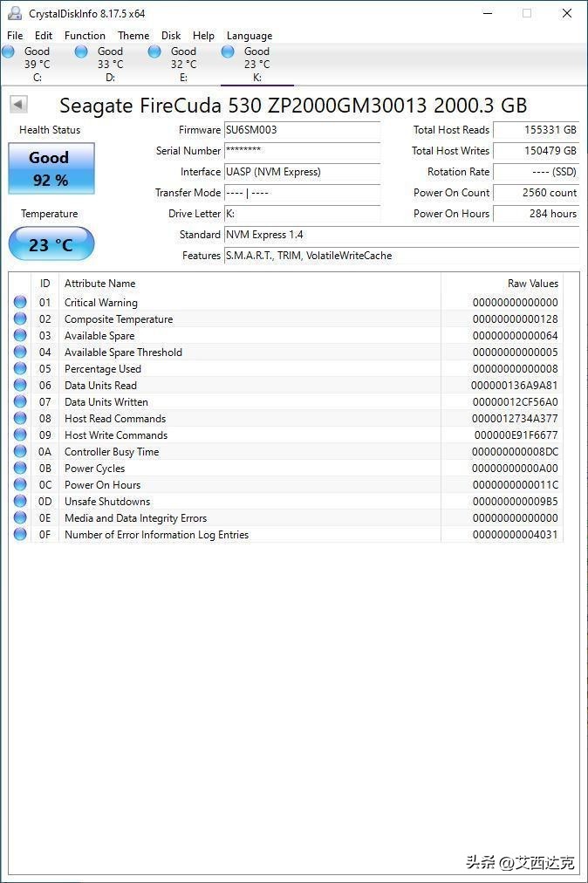The width and height of the screenshot is (588, 883).
Task: Click status orb for Composite Temperature
Action: [x=20, y=318]
